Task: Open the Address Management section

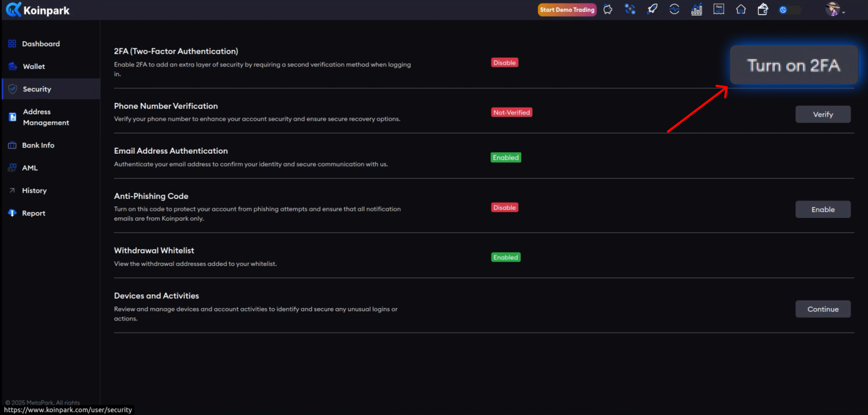Action: [x=46, y=117]
